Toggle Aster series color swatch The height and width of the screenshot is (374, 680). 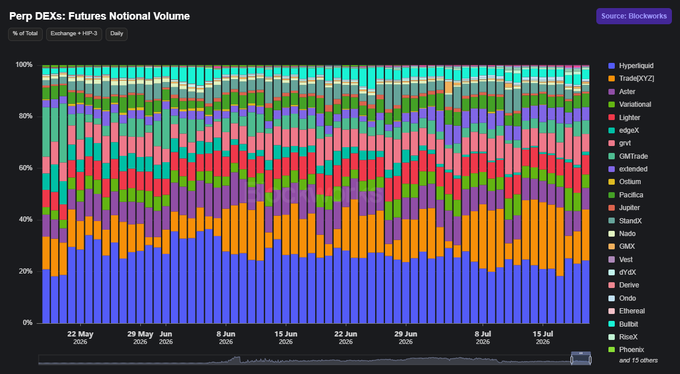point(611,92)
